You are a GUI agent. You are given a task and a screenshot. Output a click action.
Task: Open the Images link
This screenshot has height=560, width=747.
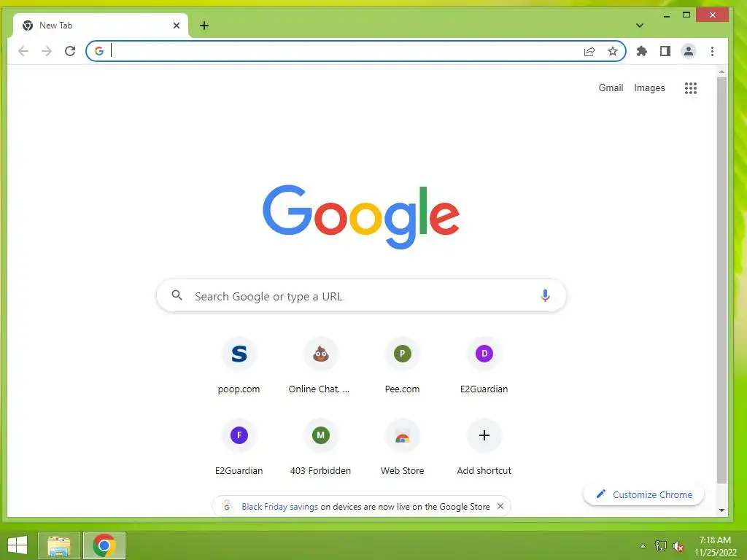click(x=649, y=88)
